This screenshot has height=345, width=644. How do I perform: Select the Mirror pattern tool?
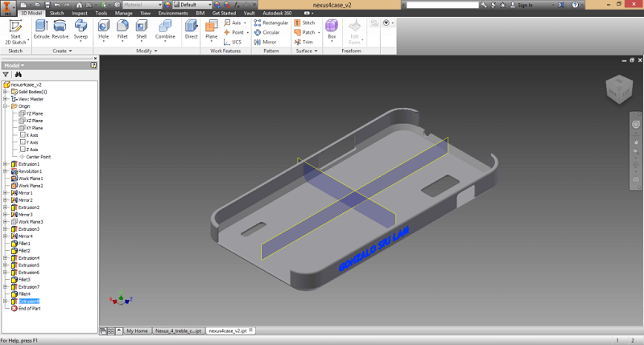(265, 42)
